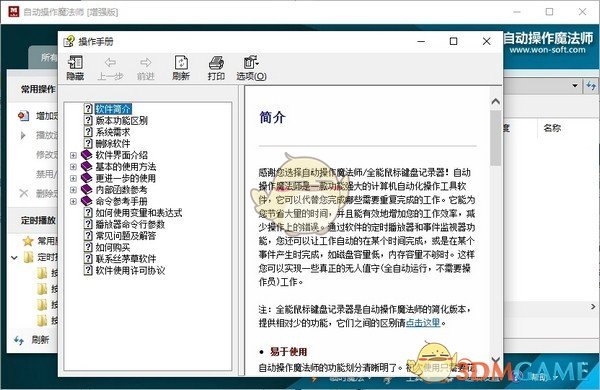The image size is (600, 390).
Task: Click the question-mark page icon beside 删除软件
Action: (x=88, y=144)
